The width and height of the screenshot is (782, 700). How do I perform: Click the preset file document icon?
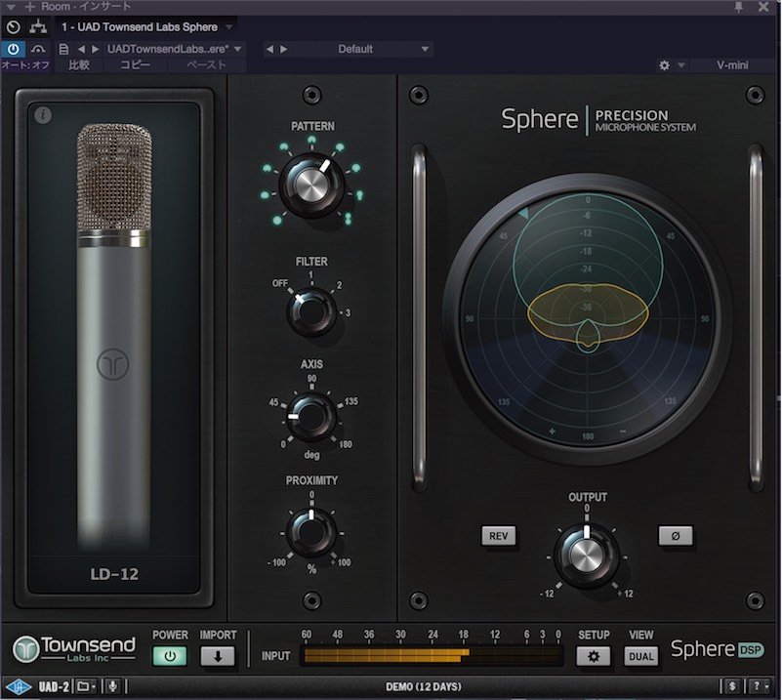(63, 49)
